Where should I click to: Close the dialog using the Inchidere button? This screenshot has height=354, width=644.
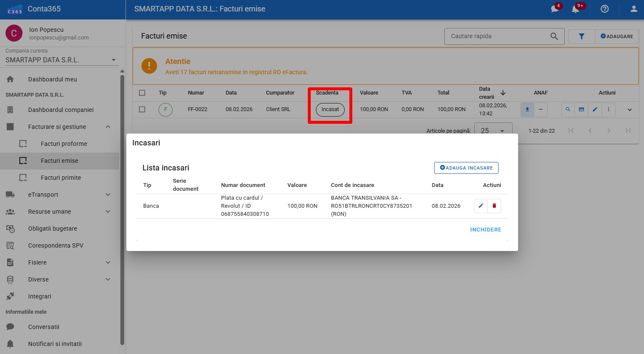pyautogui.click(x=485, y=230)
